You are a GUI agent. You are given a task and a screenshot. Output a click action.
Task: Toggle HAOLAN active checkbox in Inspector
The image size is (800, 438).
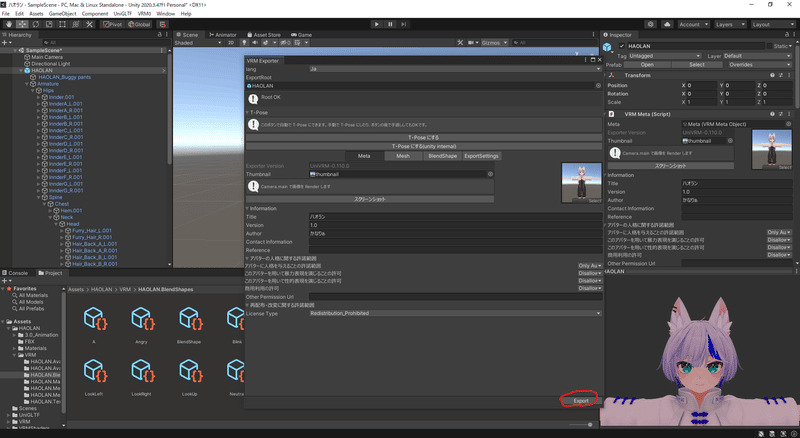[621, 46]
